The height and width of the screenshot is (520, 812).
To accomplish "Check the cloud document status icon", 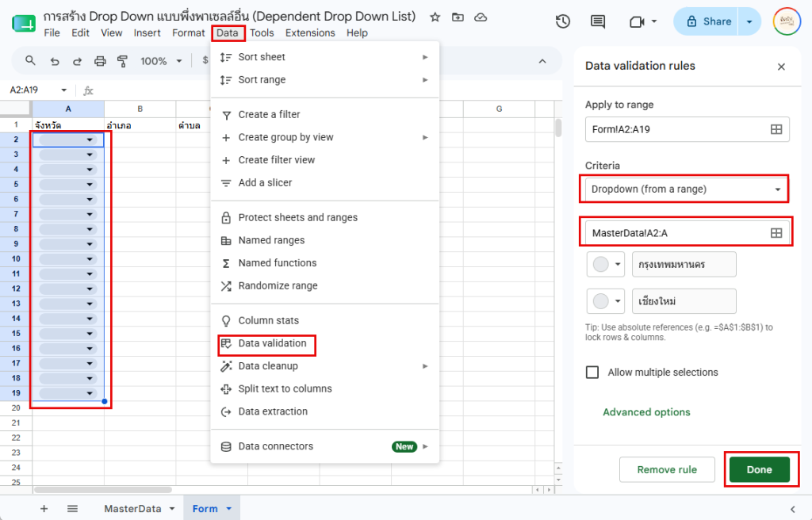I will tap(481, 17).
